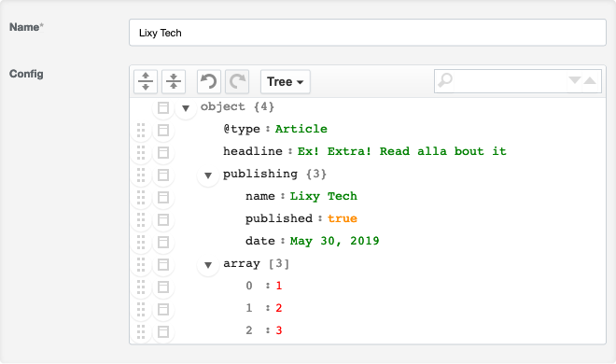Image resolution: width=616 pixels, height=364 pixels.
Task: Open the action menu for publishing row
Action: pos(163,175)
